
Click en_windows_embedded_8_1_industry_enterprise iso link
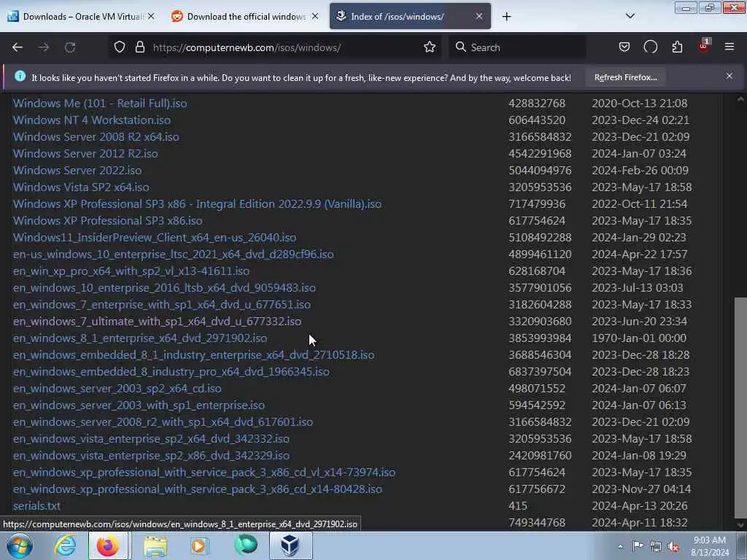[193, 355]
